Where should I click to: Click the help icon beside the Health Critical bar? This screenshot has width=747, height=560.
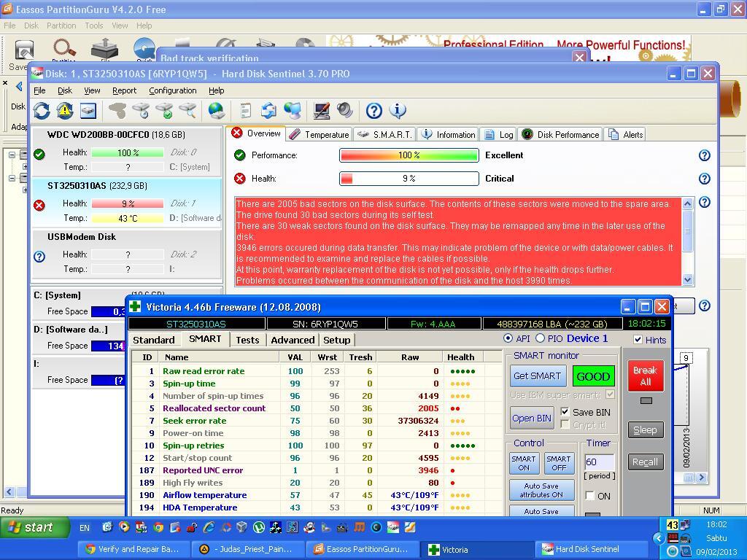705,179
